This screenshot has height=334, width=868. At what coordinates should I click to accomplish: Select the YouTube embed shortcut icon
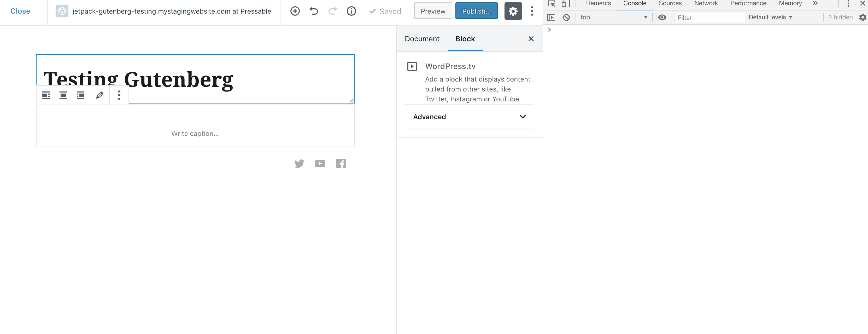[x=320, y=164]
